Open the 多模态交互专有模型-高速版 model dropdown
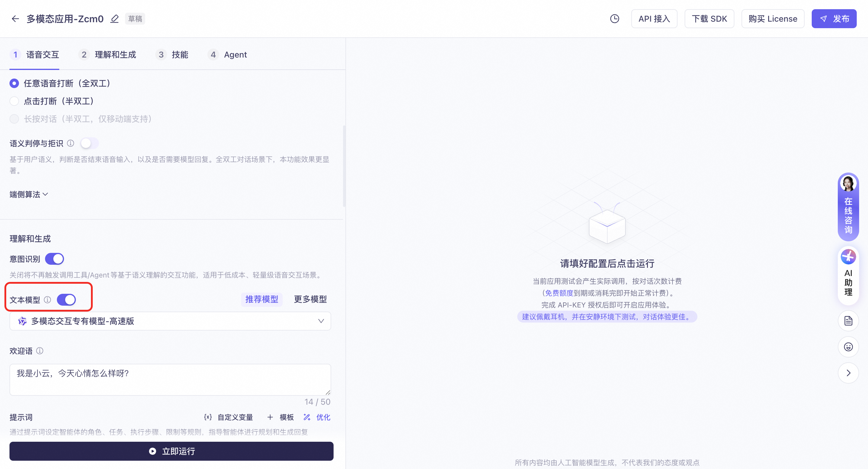The width and height of the screenshot is (868, 469). pyautogui.click(x=170, y=321)
